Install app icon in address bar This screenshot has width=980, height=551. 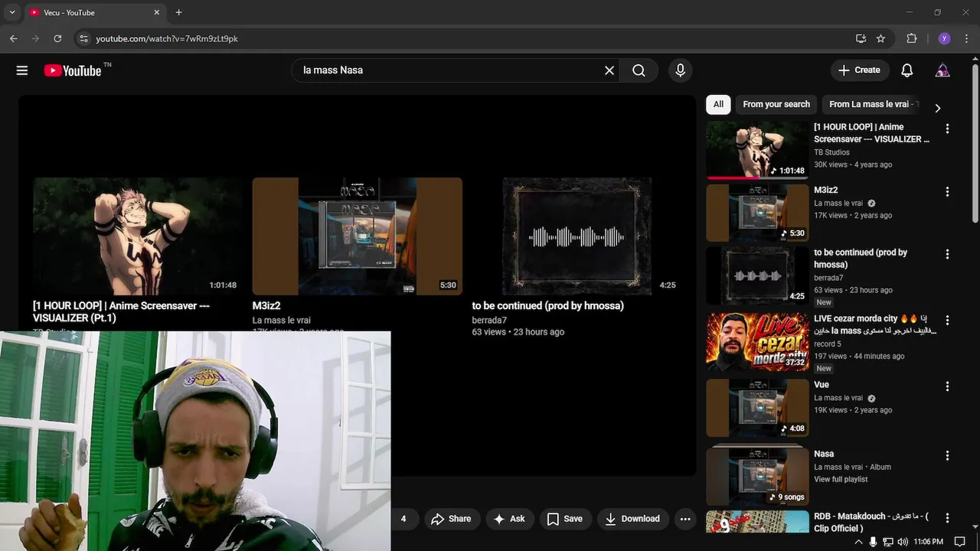(861, 38)
